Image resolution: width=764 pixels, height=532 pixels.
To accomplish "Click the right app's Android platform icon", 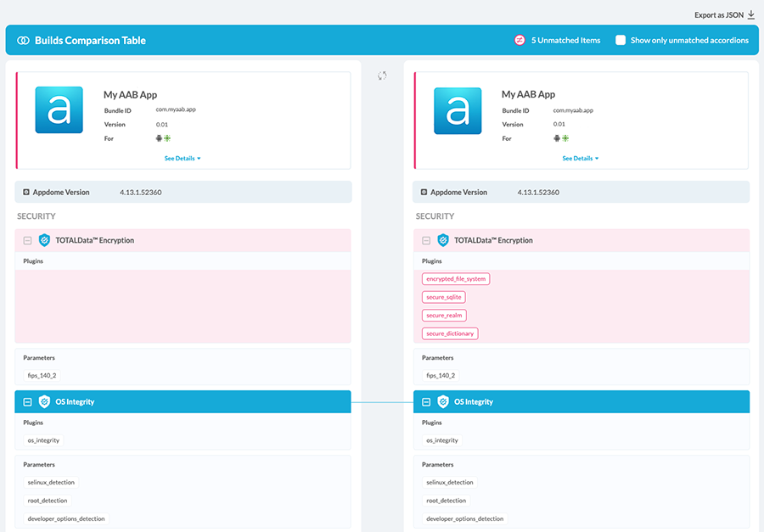I will [x=557, y=138].
